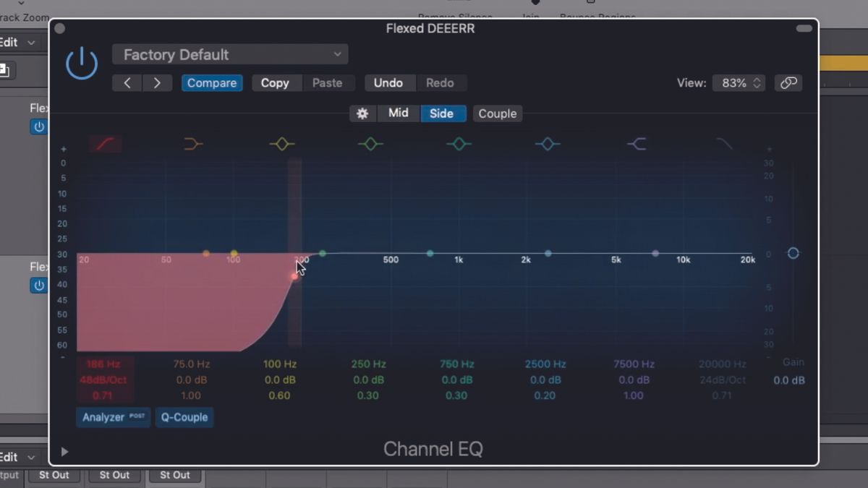Select the yellow peak band icon
The height and width of the screenshot is (488, 868).
281,143
